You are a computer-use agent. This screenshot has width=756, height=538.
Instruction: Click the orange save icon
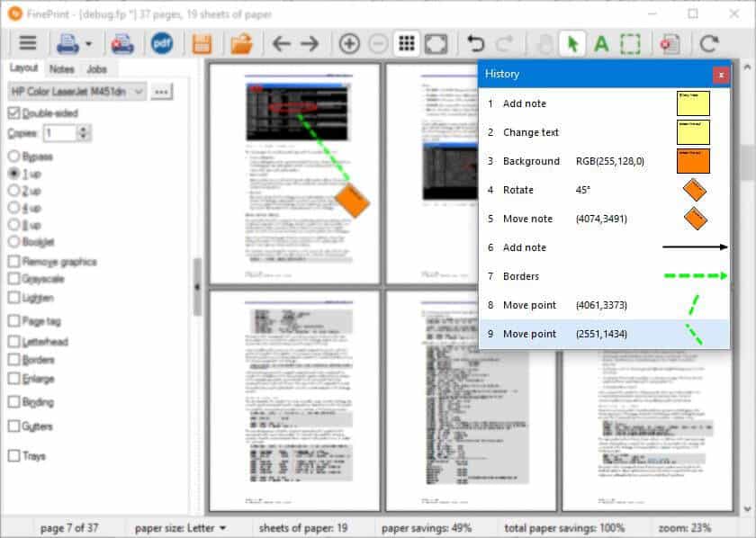coord(202,43)
